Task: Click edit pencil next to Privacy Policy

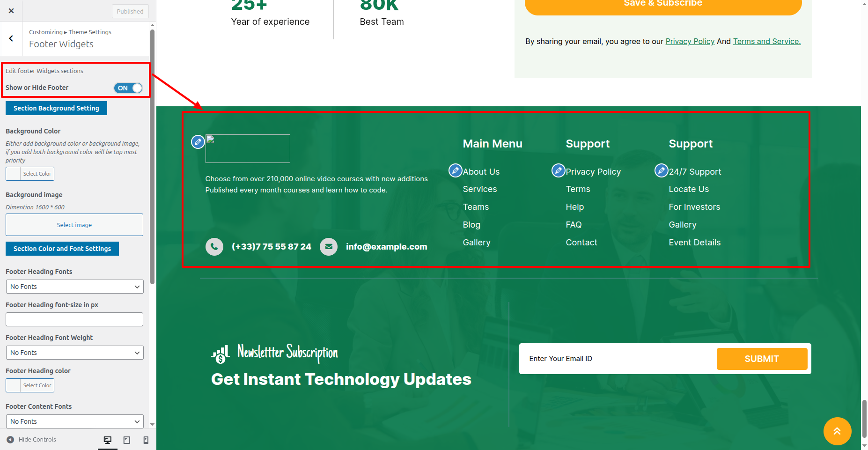Action: tap(558, 170)
